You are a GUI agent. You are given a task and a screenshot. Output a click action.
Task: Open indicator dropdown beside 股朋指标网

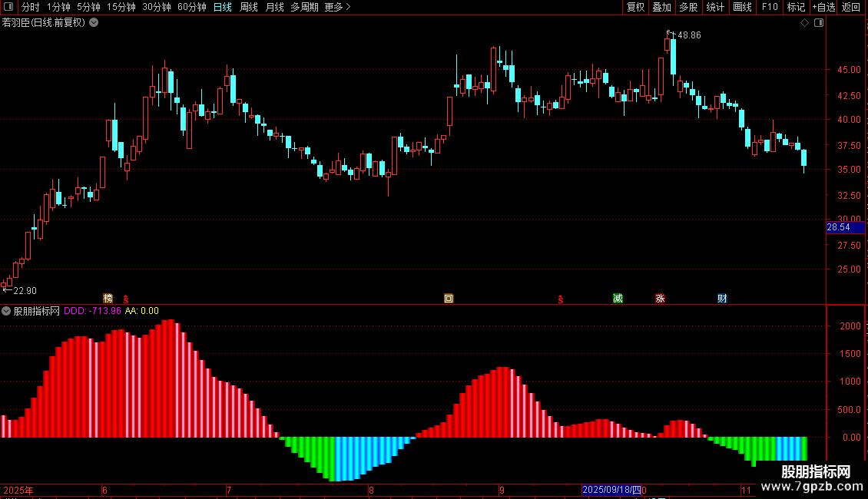pyautogui.click(x=6, y=311)
